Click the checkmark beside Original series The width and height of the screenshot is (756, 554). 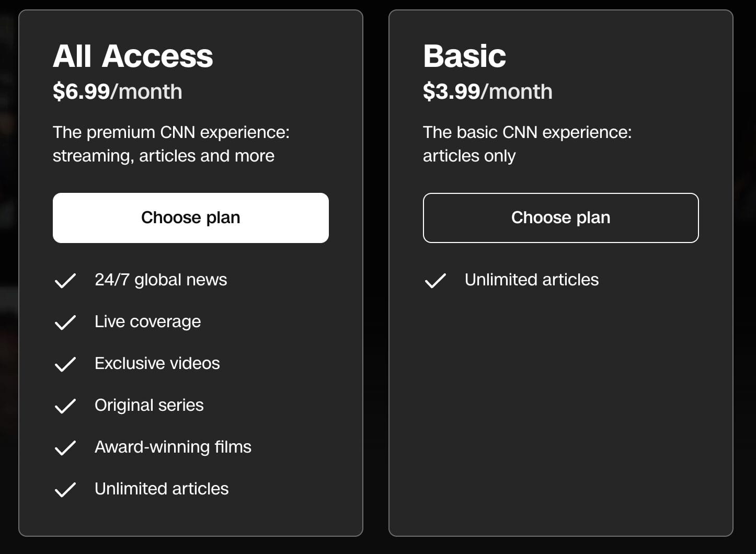pyautogui.click(x=65, y=406)
